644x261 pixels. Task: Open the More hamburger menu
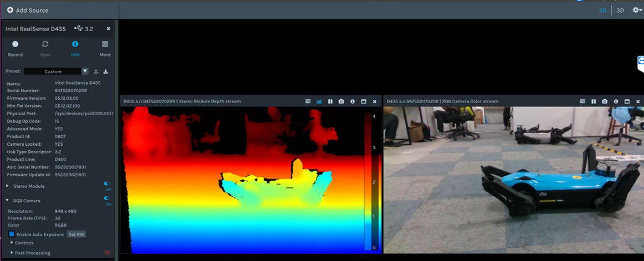(105, 44)
